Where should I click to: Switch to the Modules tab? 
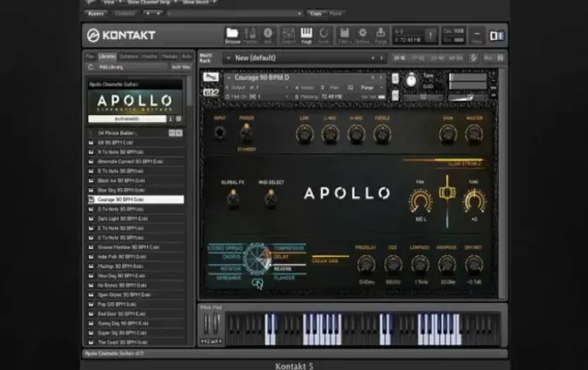click(169, 57)
